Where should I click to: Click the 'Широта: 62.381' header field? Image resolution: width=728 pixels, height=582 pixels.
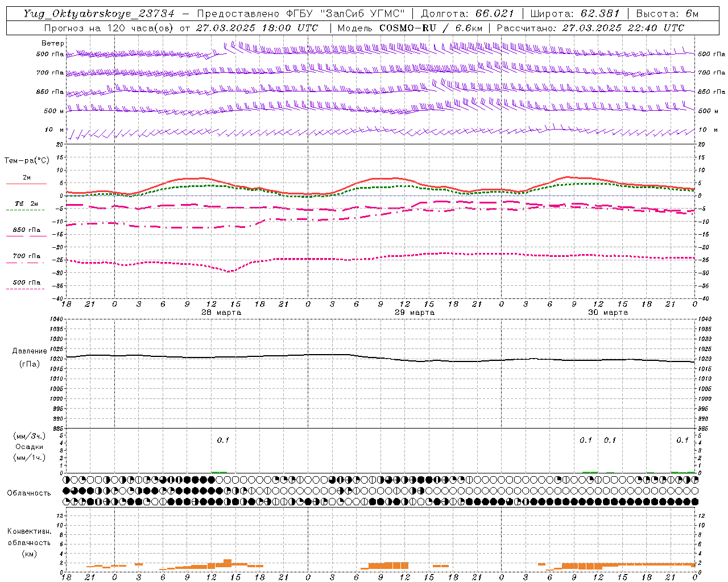tap(574, 14)
